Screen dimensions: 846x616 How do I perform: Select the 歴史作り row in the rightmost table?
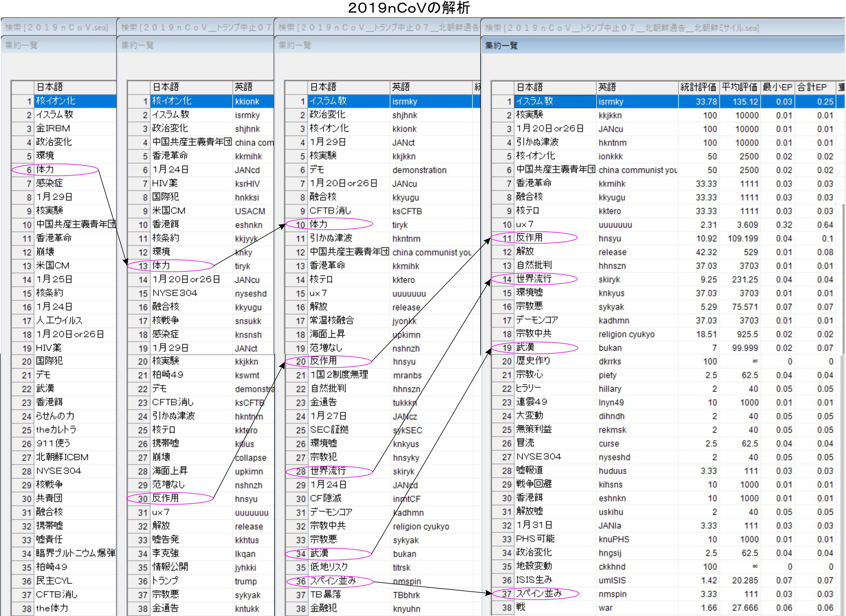(x=533, y=361)
